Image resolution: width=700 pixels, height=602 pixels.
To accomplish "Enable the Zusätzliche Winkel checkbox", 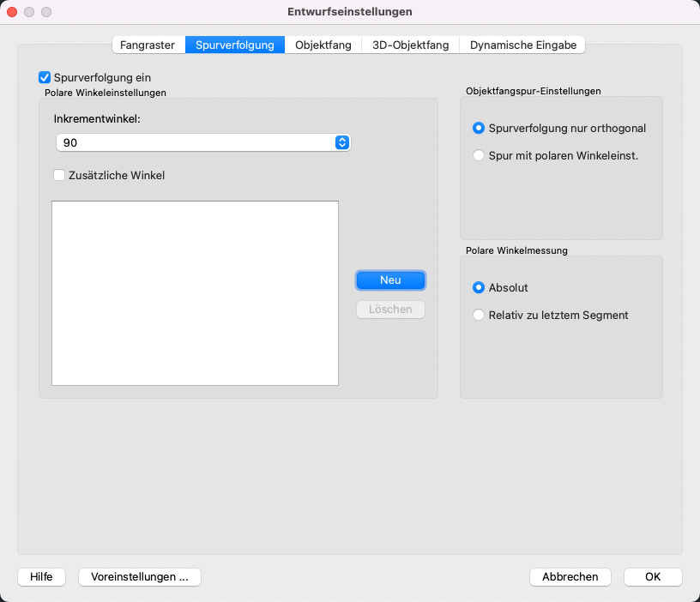I will pyautogui.click(x=59, y=175).
